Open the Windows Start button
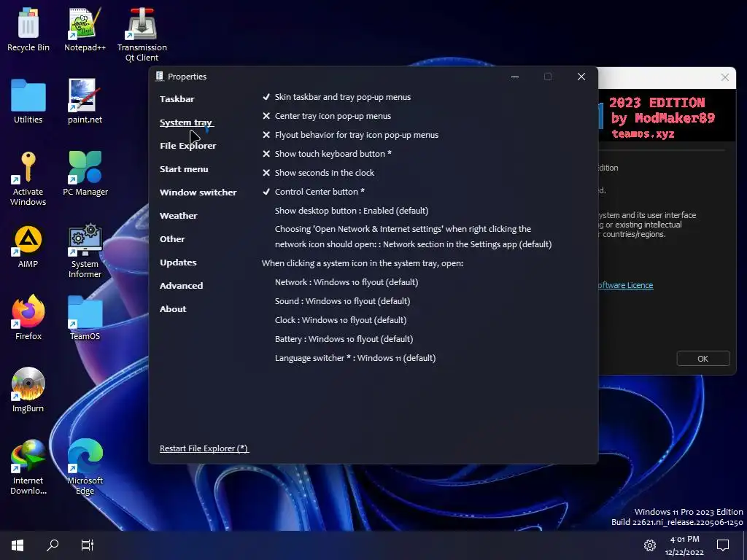 point(18,545)
